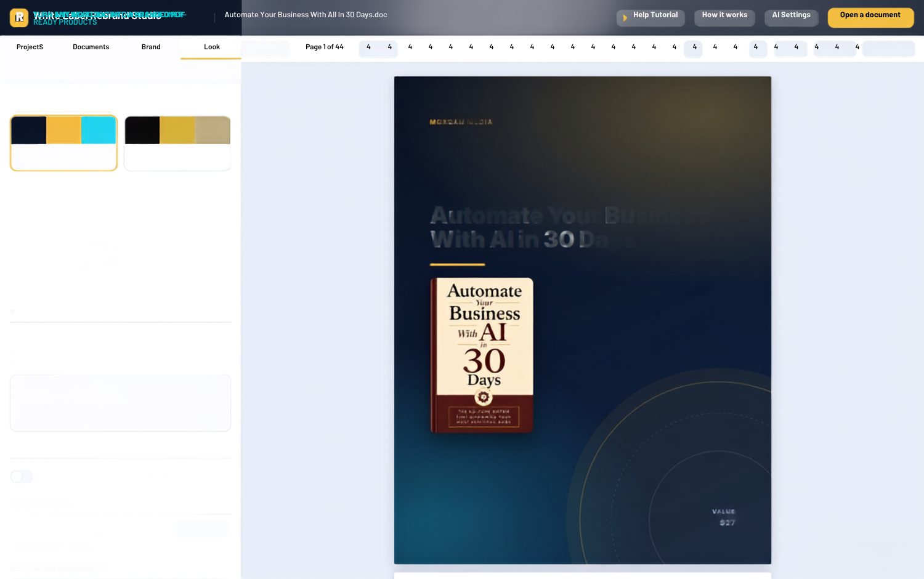This screenshot has height=579, width=924.
Task: Choose the navy, gold and cyan palette
Action: click(63, 143)
